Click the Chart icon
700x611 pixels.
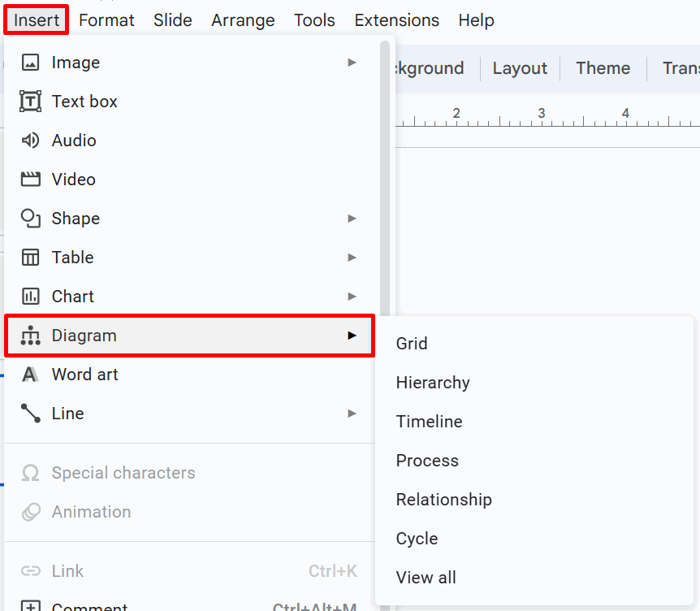[x=30, y=296]
